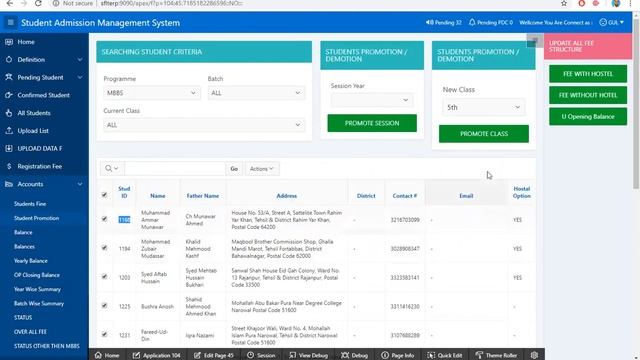
Task: Expand the Definition menu chevron
Action: [x=80, y=60]
